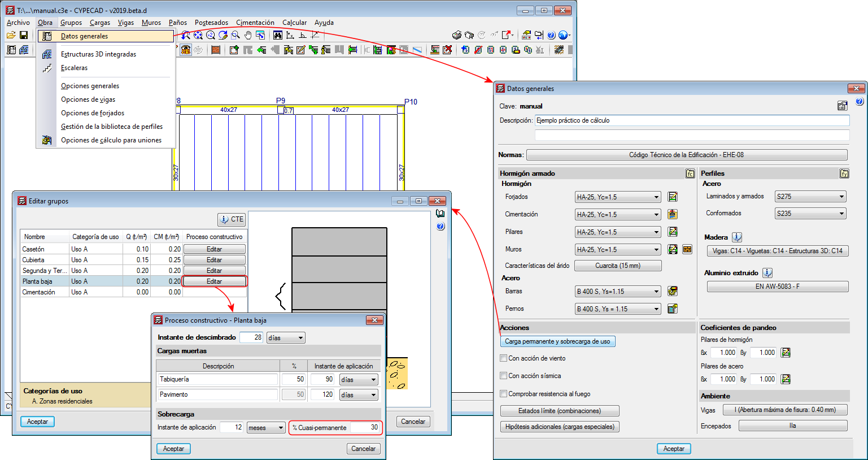Click the save disk icon in toolbar
Image resolution: width=868 pixels, height=460 pixels.
(x=24, y=35)
